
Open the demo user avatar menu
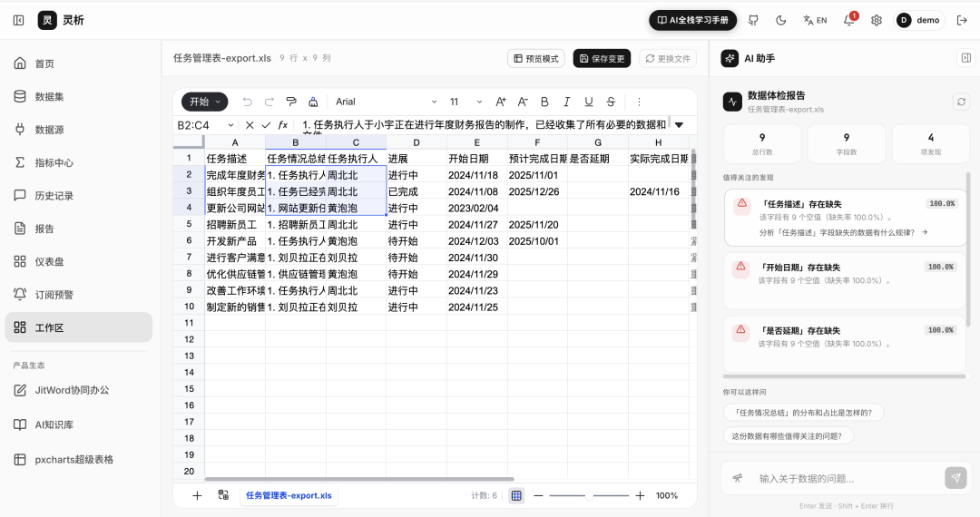click(918, 21)
